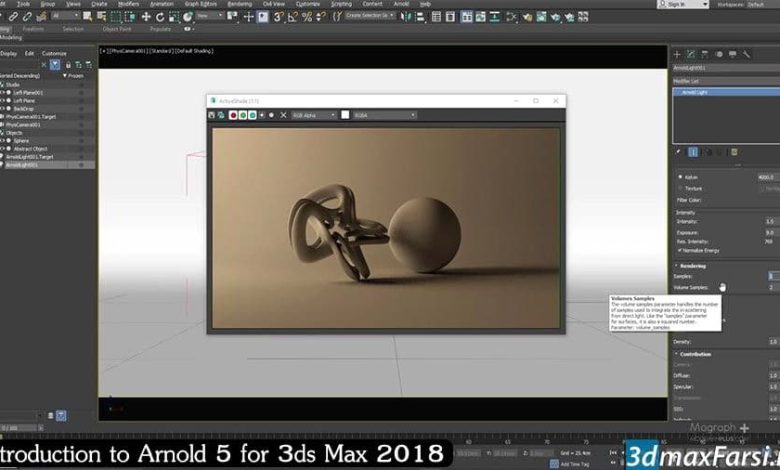Open the reference coordinate system View dropdown
Screen dimensions: 780x470
[x=209, y=16]
